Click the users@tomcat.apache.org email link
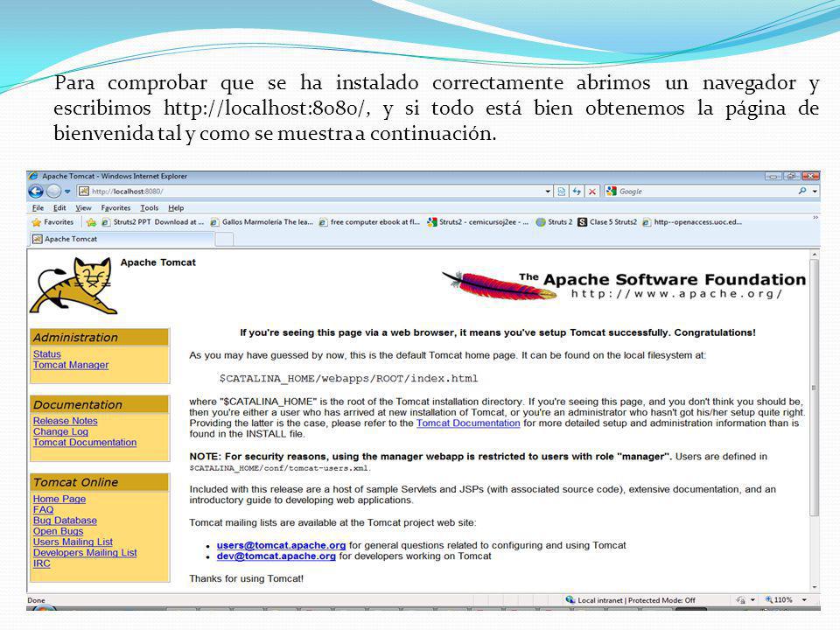The height and width of the screenshot is (630, 840). 281,545
